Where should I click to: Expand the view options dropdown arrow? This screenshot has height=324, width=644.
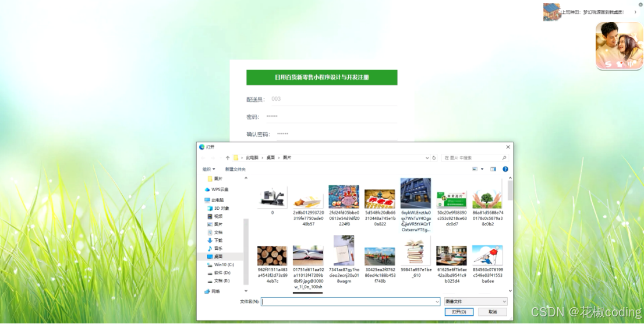tap(482, 169)
